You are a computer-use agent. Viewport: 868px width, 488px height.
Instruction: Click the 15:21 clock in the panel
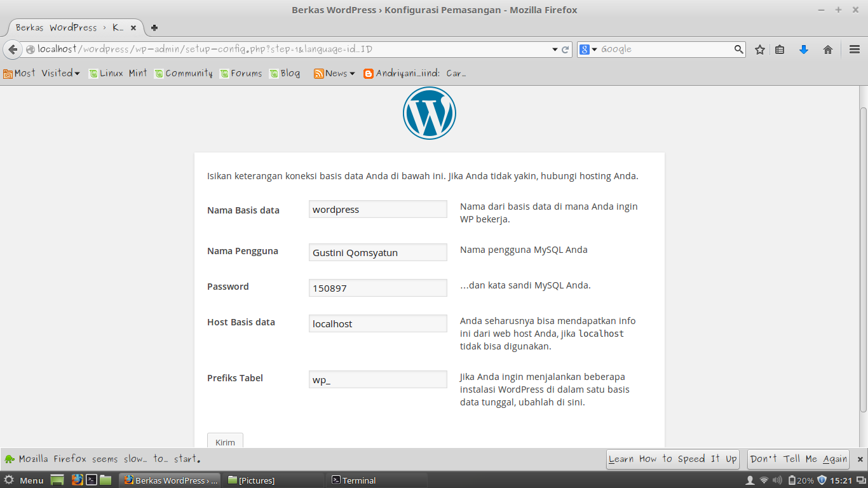pos(841,480)
